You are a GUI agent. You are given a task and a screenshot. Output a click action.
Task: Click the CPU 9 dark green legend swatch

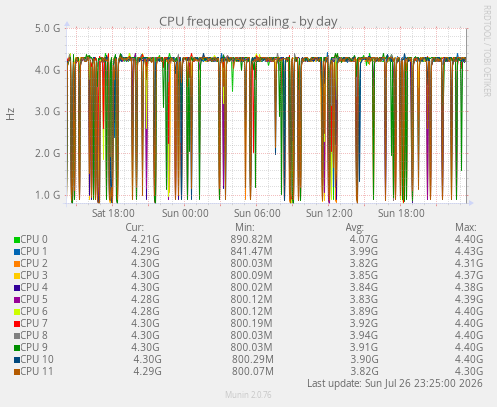click(x=17, y=348)
